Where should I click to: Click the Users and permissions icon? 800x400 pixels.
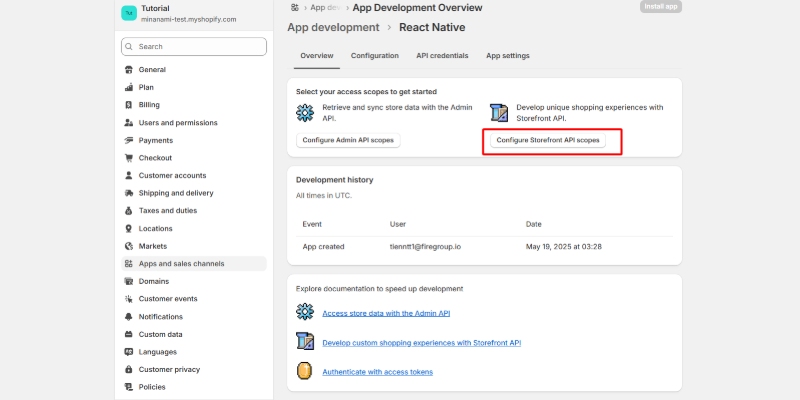129,123
